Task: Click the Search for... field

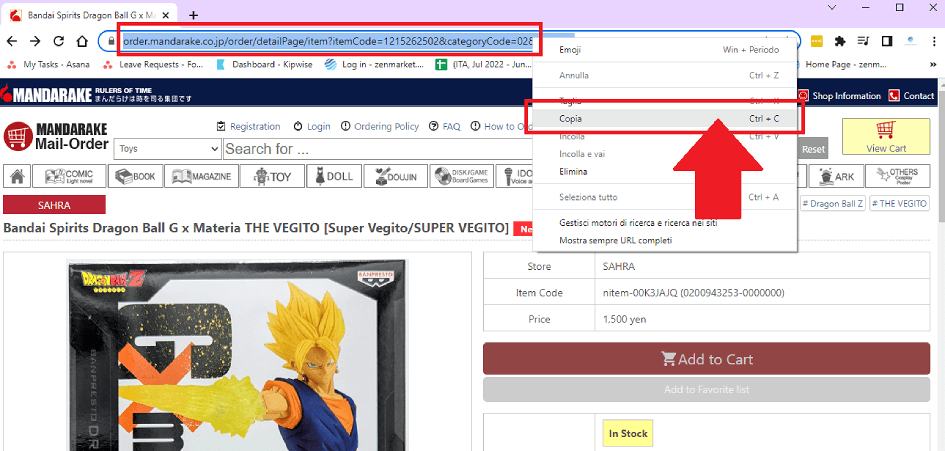Action: (377, 149)
